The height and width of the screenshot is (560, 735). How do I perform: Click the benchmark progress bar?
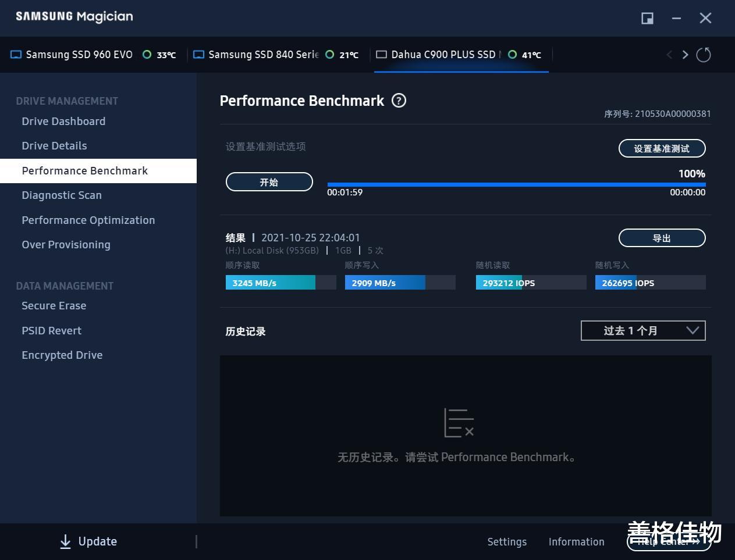516,184
